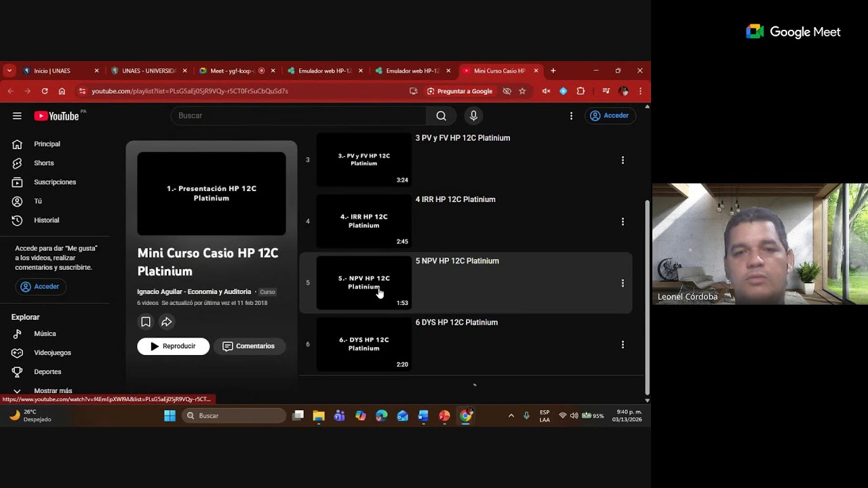
Task: Open video 6 DYS thumbnail
Action: (364, 344)
